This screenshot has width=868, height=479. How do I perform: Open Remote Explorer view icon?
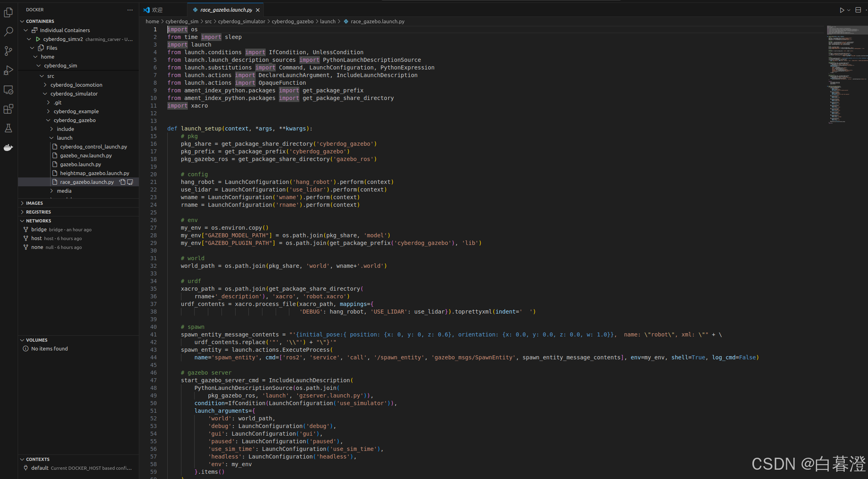click(x=8, y=90)
